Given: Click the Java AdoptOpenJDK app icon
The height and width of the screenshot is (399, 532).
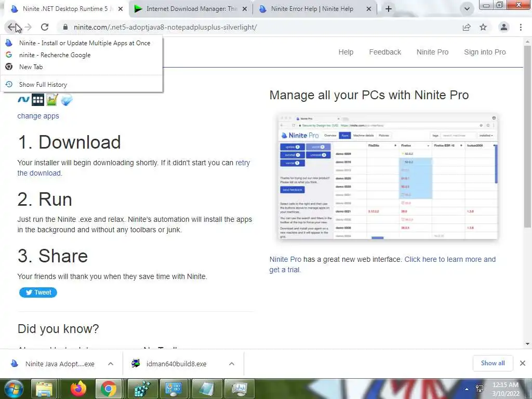Looking at the screenshot, I should pyautogui.click(x=37, y=100).
